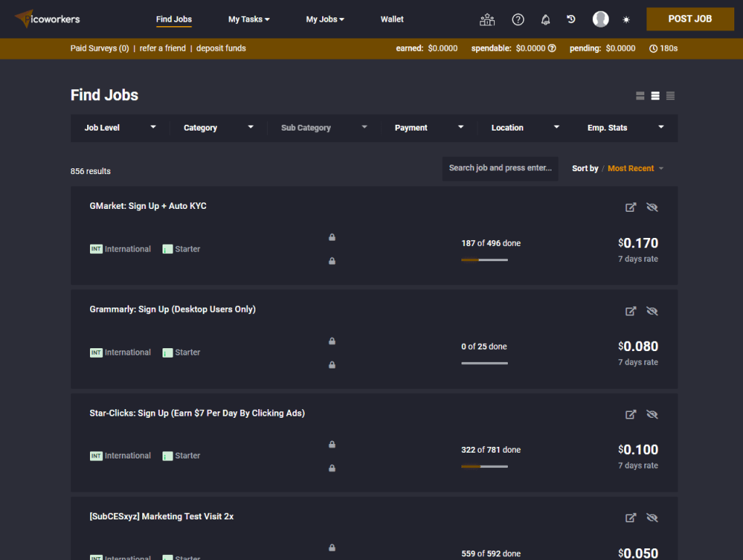The image size is (743, 560).
Task: Click the Starter level badge in Grammarly row
Action: pos(168,353)
